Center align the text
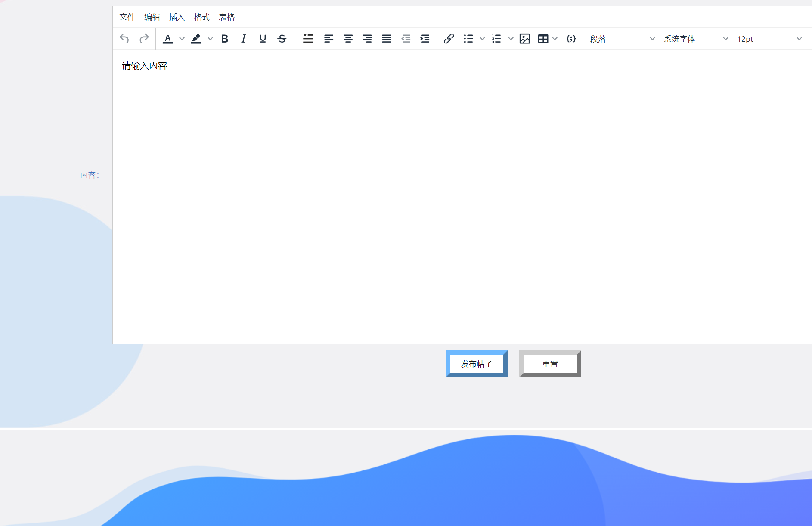The height and width of the screenshot is (526, 812). (x=348, y=39)
